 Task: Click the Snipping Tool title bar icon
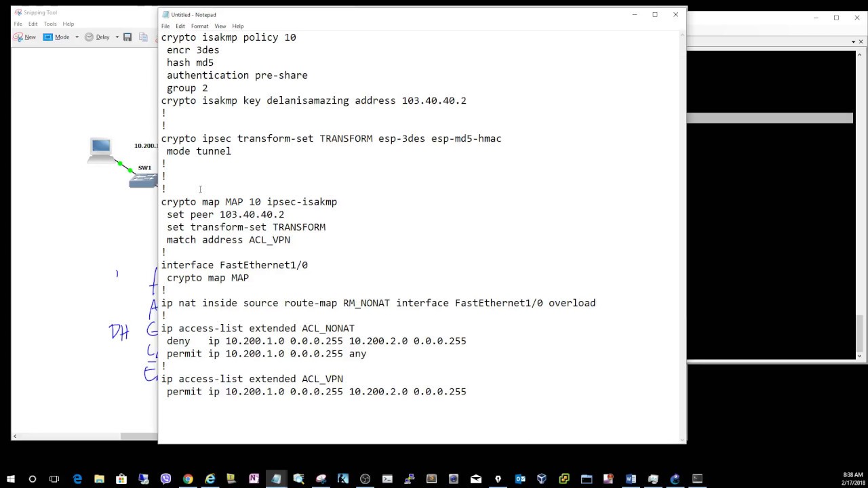18,12
